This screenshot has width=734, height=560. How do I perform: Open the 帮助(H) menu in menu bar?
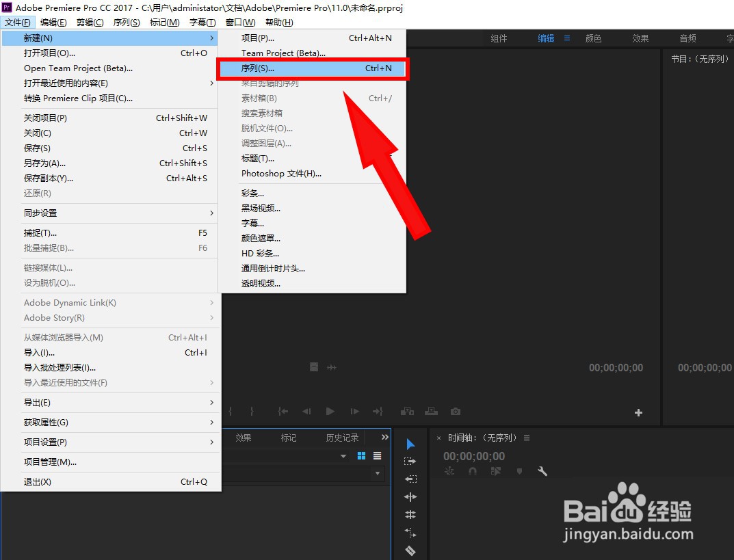pyautogui.click(x=279, y=22)
